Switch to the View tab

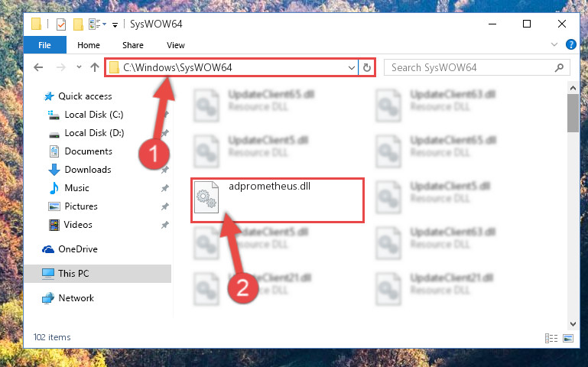pyautogui.click(x=176, y=45)
